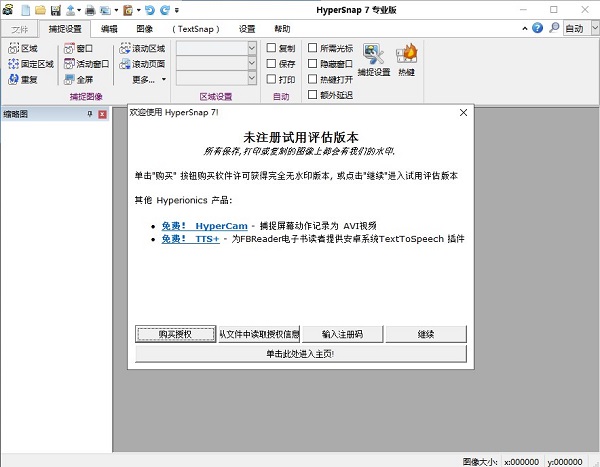Image resolution: width=600 pixels, height=467 pixels.
Task: Open 捕捉设置 capture settings large icon
Action: (373, 59)
